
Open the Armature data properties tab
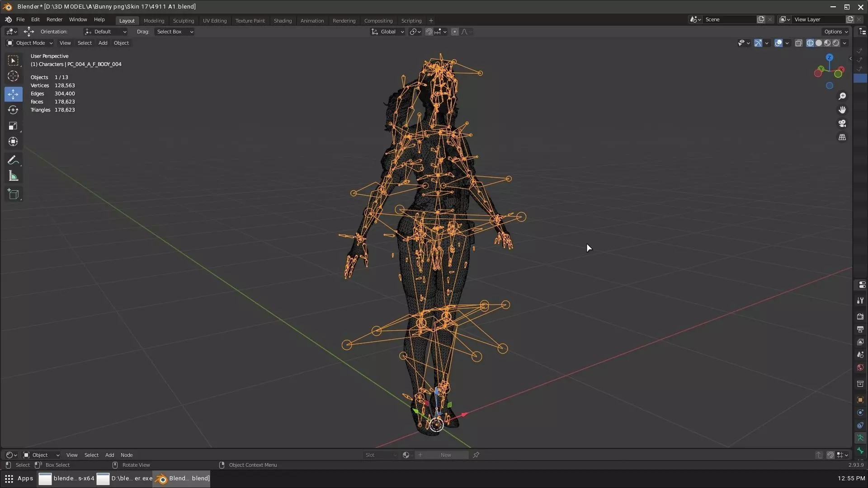[860, 438]
